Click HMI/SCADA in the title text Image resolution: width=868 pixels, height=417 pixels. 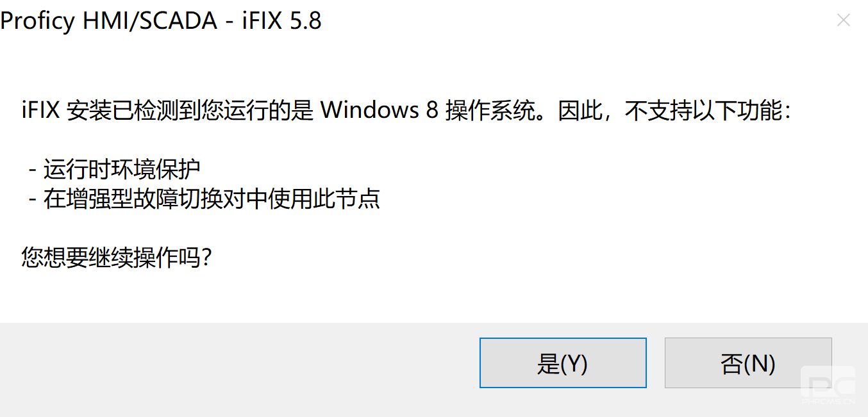(150, 21)
